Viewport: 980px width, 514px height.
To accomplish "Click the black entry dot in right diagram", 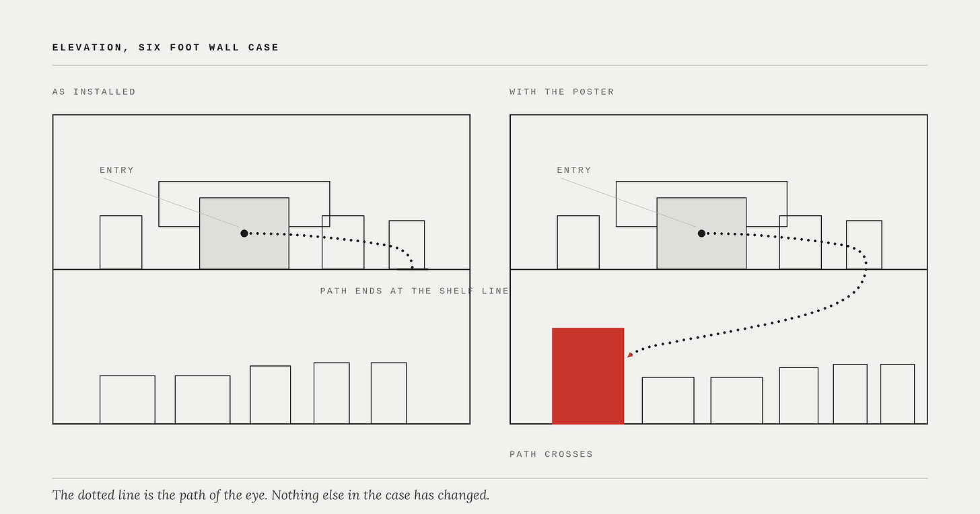I will [701, 233].
